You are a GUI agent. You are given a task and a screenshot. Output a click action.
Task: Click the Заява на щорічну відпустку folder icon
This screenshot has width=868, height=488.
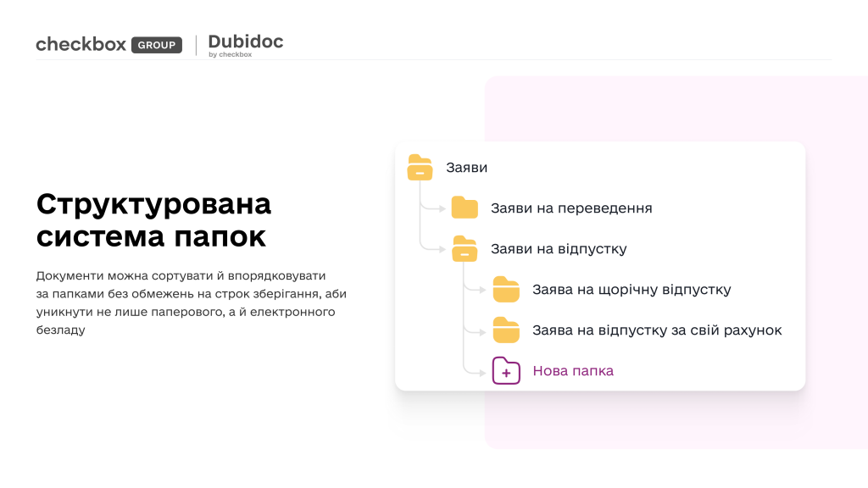point(506,290)
